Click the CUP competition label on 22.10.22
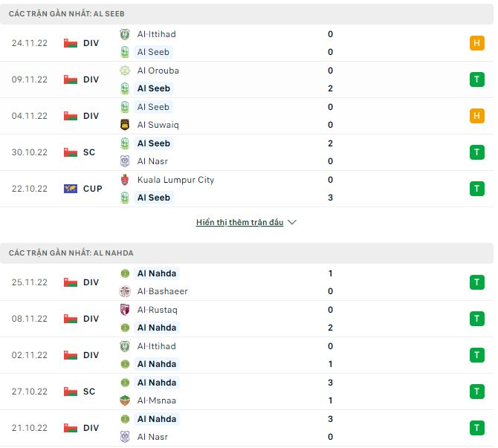The width and height of the screenshot is (498, 448). pyautogui.click(x=93, y=189)
